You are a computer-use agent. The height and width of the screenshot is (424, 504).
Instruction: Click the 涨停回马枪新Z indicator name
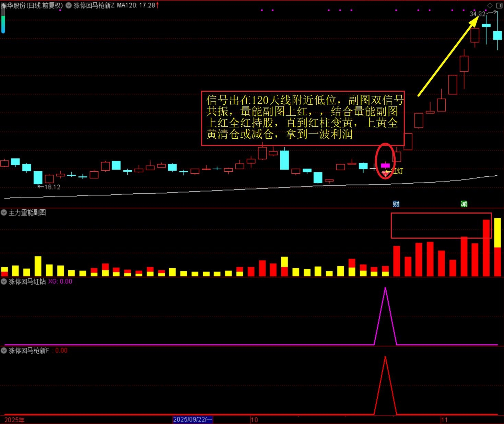(94, 5)
